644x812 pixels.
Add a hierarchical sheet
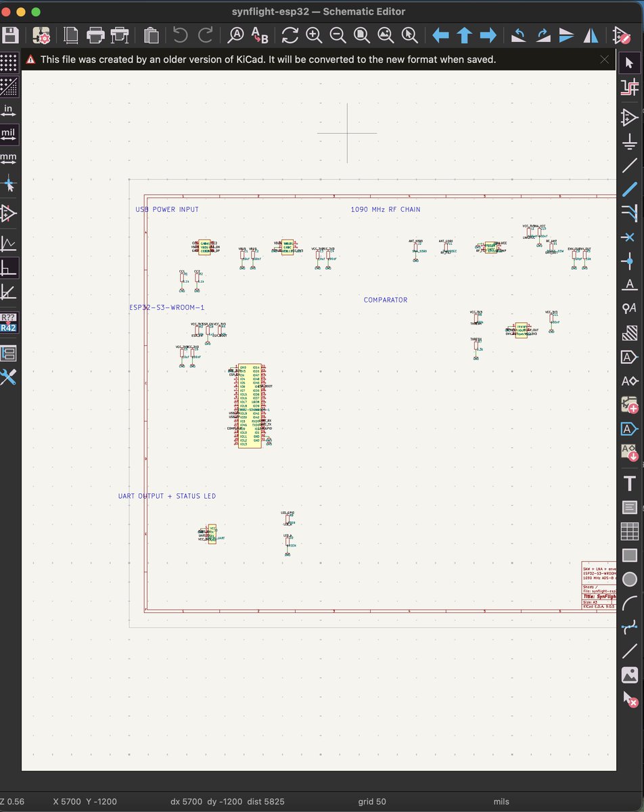(x=630, y=405)
